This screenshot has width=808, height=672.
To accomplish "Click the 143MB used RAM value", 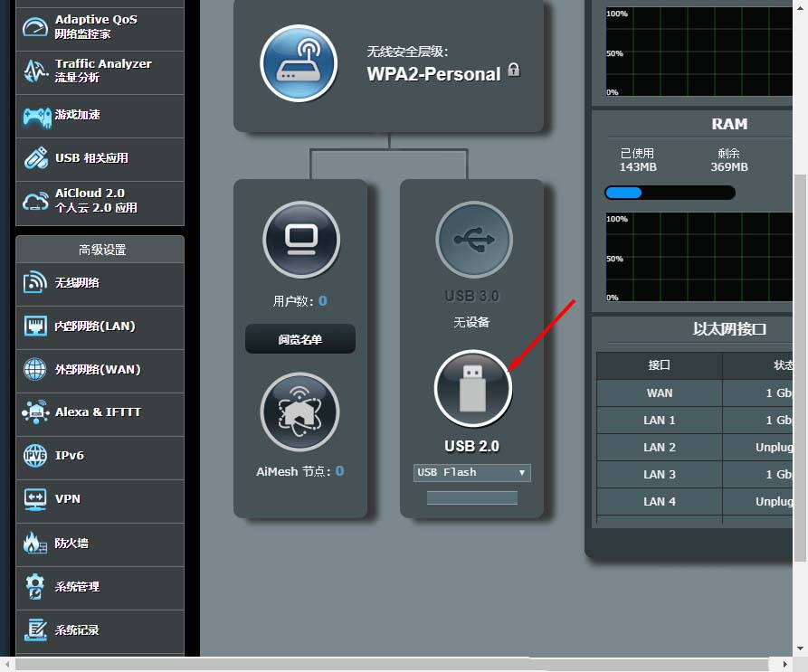I will coord(638,166).
